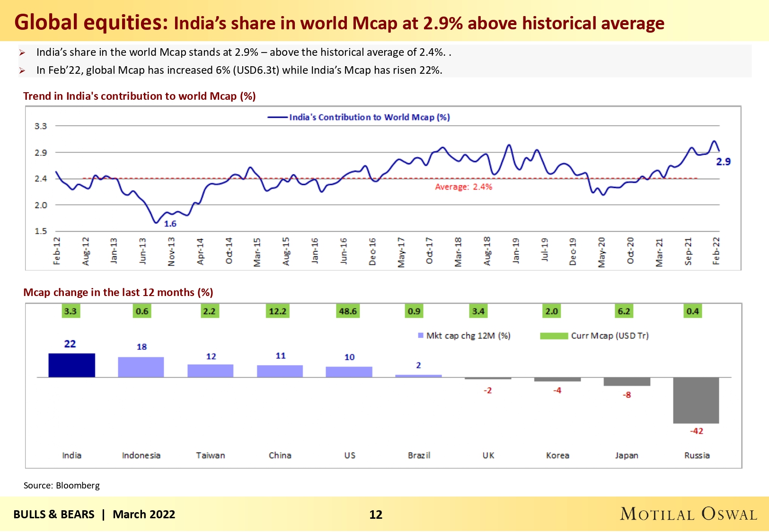This screenshot has height=532, width=769.
Task: Click the red "Average: 2.4%" label
Action: (463, 187)
